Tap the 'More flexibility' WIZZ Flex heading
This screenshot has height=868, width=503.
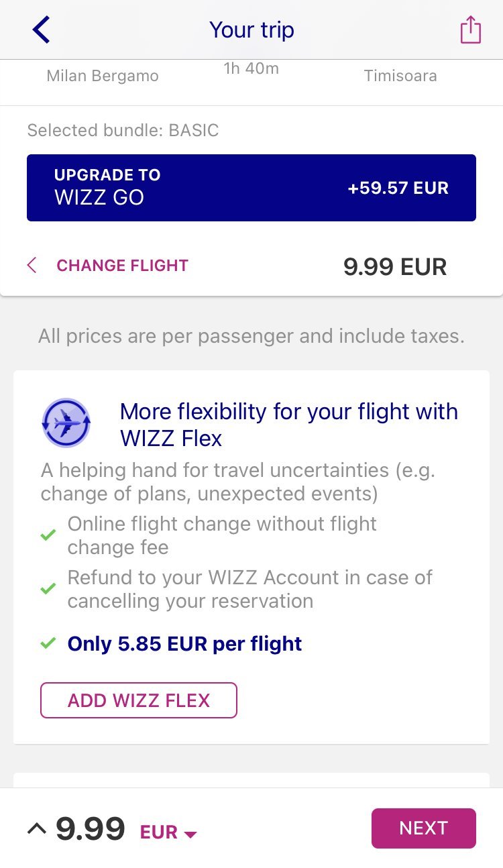click(288, 425)
